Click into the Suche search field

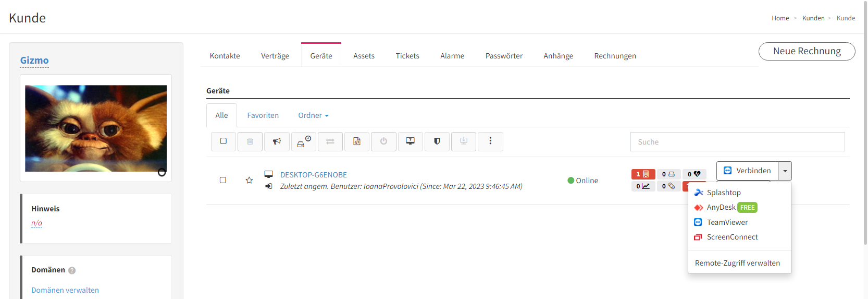[x=738, y=142]
